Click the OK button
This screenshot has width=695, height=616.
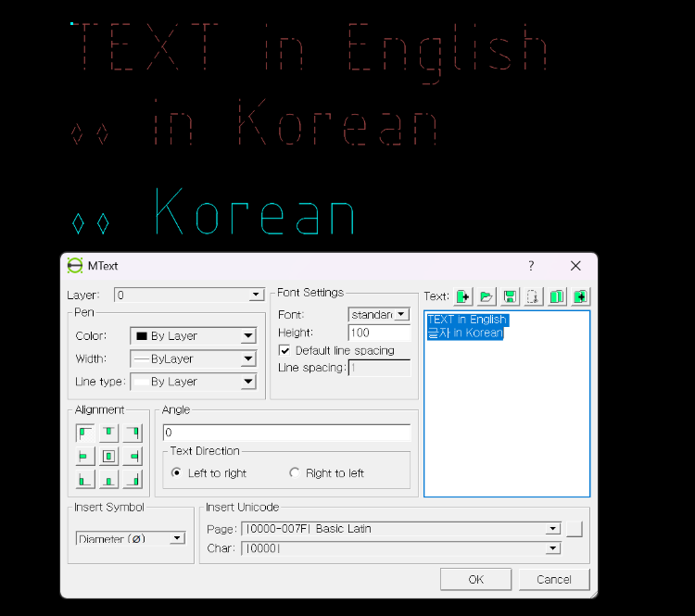click(475, 579)
